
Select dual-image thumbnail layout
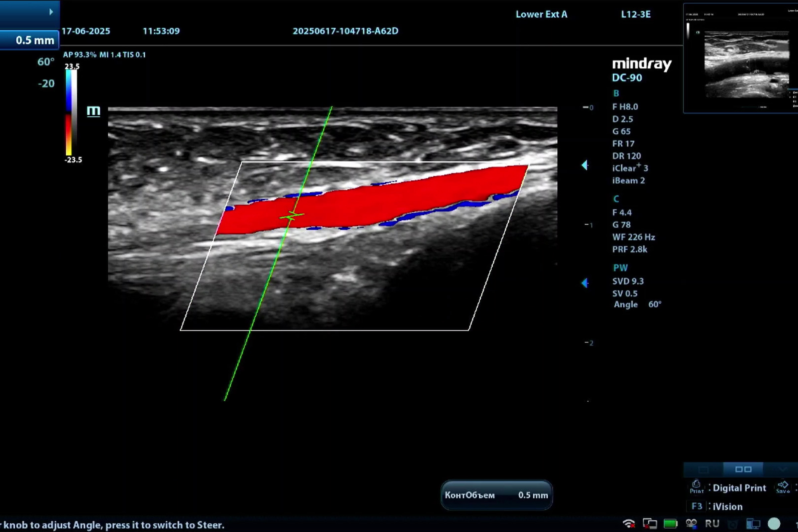743,469
